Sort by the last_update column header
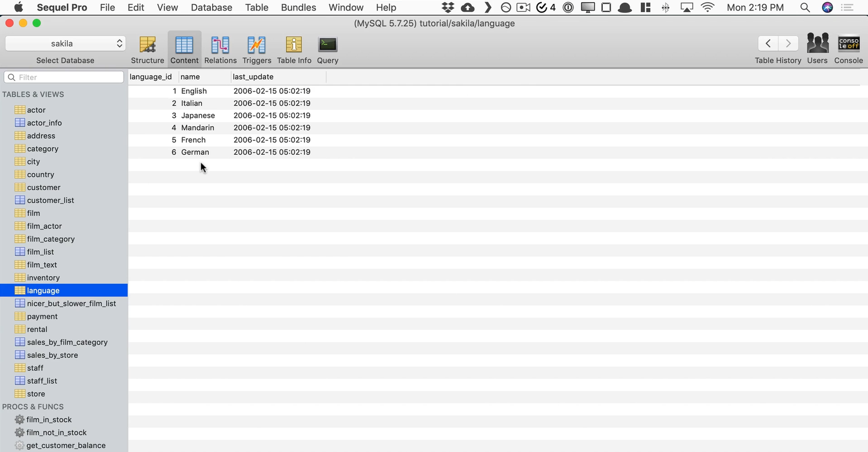Viewport: 868px width, 452px height. pos(278,77)
